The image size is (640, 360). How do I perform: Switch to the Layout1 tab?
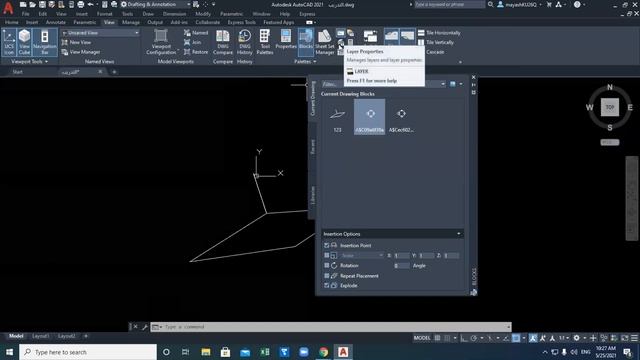click(40, 336)
